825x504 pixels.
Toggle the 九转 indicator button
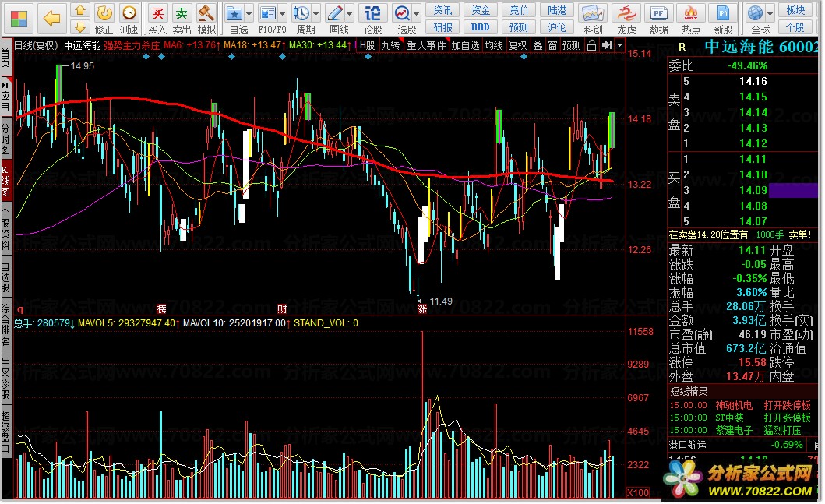(390, 46)
